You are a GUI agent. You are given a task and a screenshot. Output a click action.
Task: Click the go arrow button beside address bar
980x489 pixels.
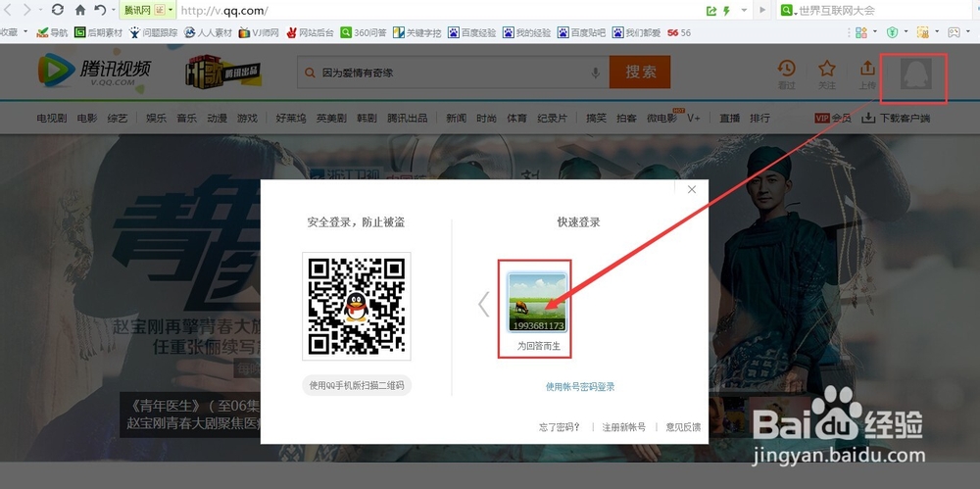click(761, 11)
